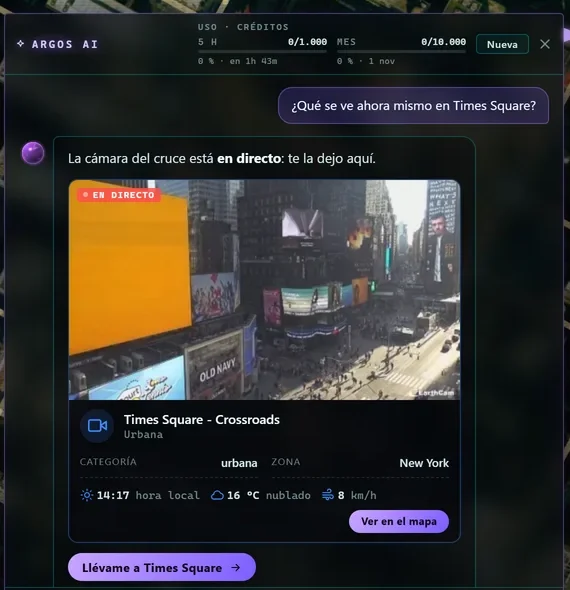Click the 14:17 hora local text
Image resolution: width=570 pixels, height=590 pixels.
(x=148, y=495)
